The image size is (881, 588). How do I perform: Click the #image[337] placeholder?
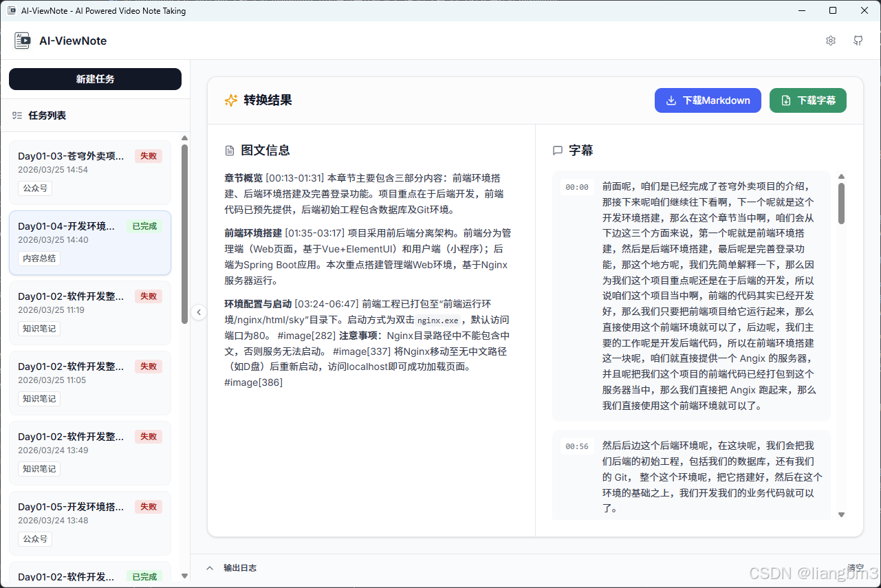[362, 351]
